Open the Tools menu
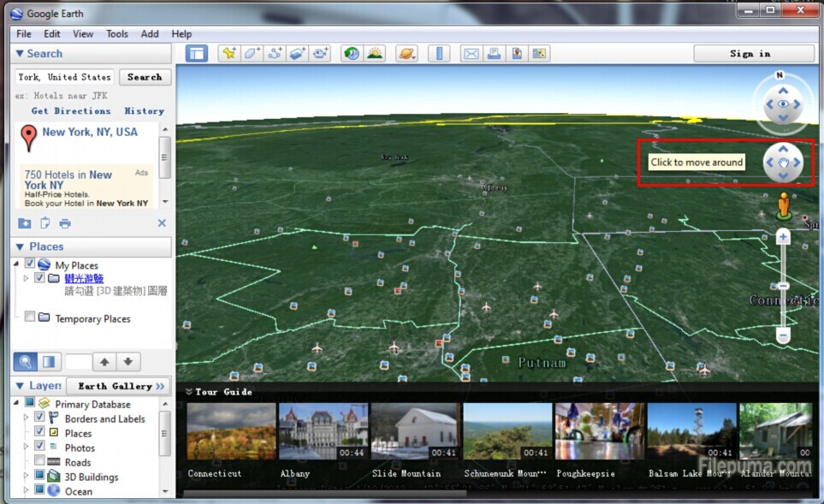824x504 pixels. (116, 34)
